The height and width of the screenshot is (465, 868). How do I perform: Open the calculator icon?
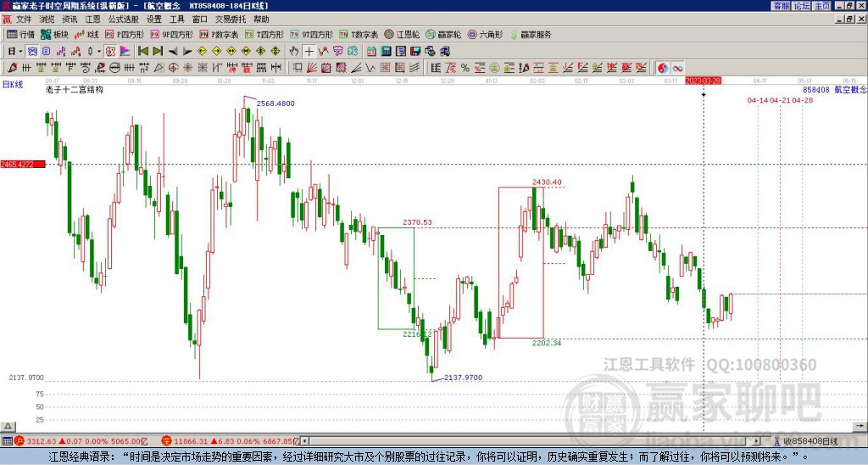[386, 51]
